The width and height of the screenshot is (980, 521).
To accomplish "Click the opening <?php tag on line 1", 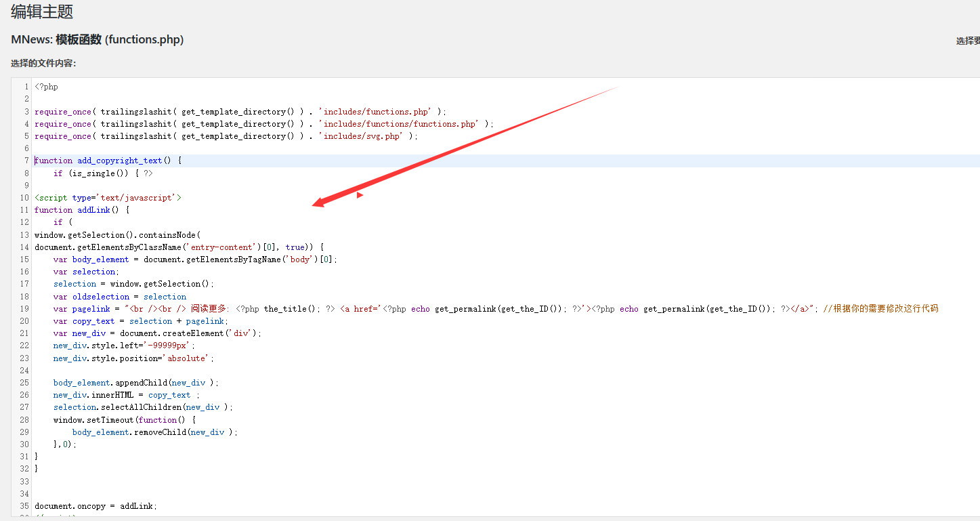I will pos(46,87).
